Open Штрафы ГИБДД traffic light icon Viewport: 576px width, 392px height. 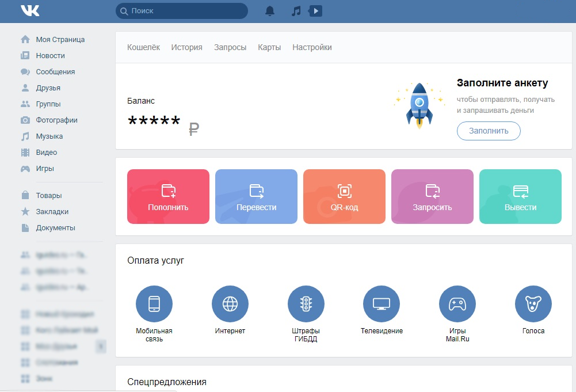[306, 304]
